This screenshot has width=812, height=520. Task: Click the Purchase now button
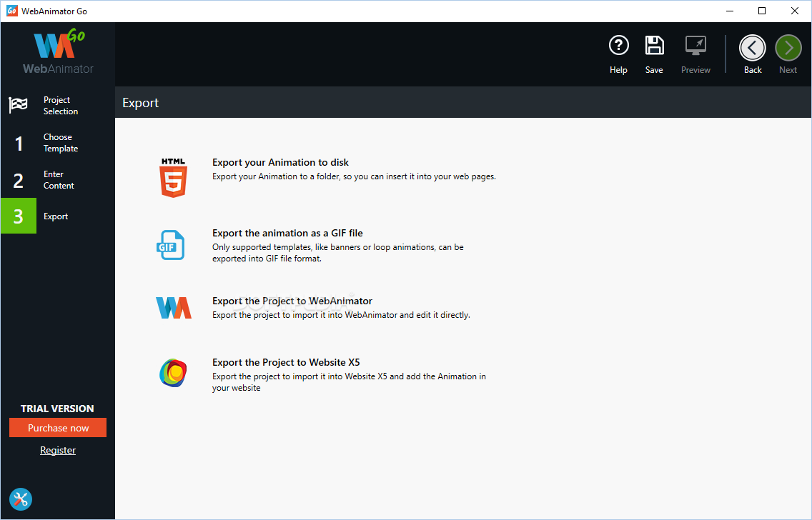point(58,428)
